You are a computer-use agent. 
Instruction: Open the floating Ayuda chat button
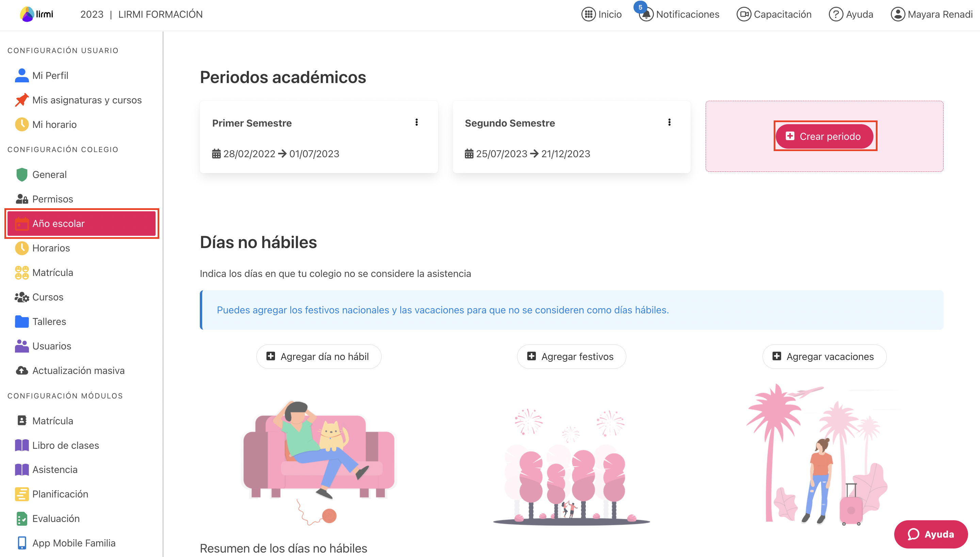(x=931, y=534)
